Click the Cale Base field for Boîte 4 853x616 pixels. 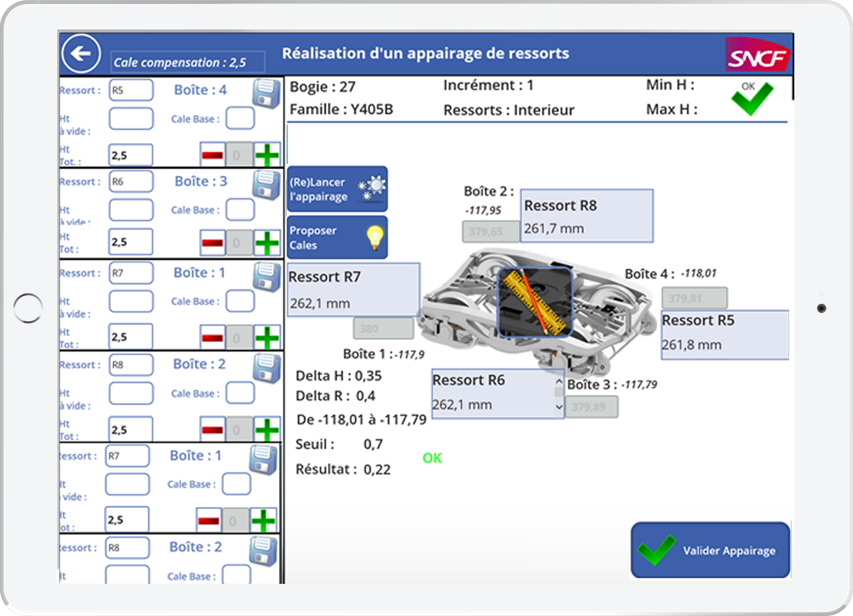[240, 119]
